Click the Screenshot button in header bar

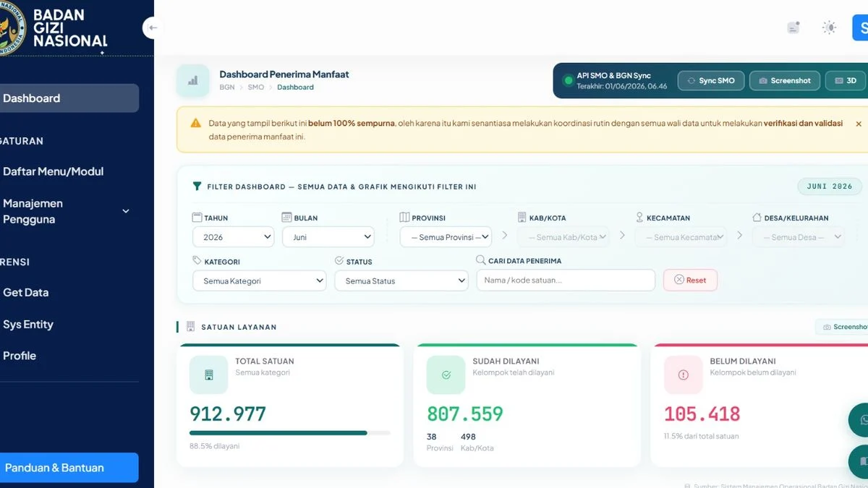784,81
